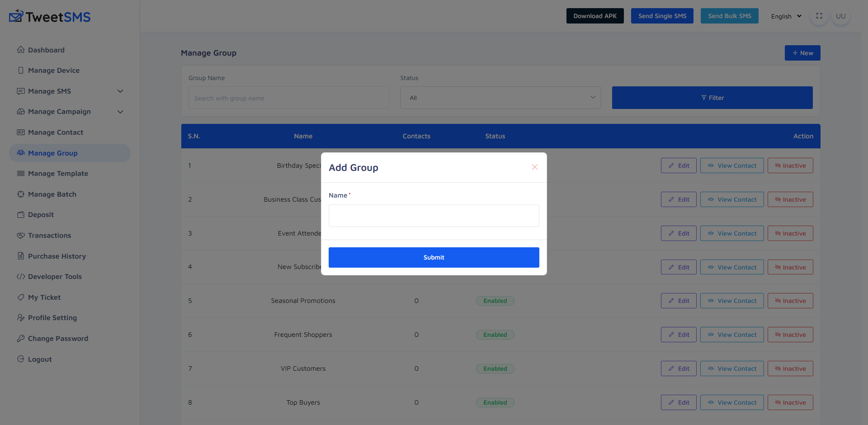Click the TweetSMS logo

pos(50,16)
